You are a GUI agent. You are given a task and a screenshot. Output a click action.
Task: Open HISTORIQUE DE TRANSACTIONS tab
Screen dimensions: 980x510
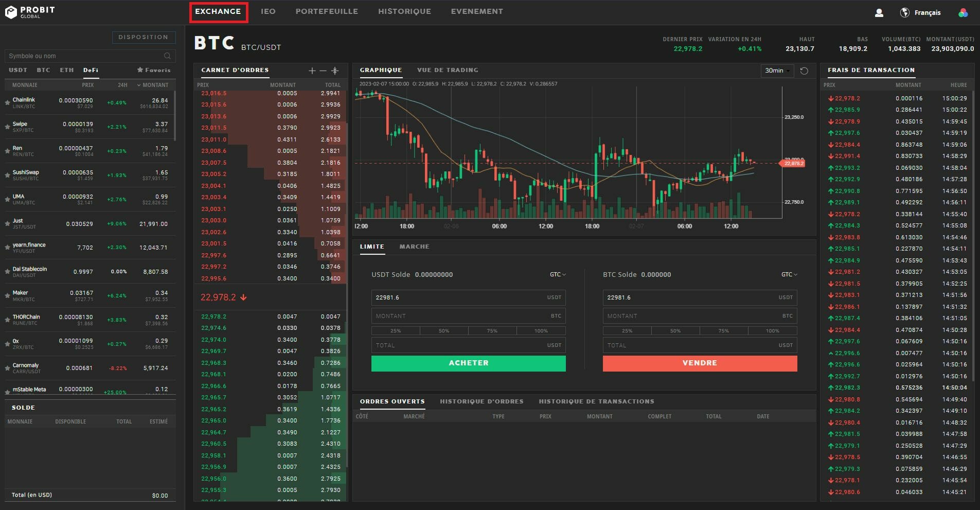596,401
